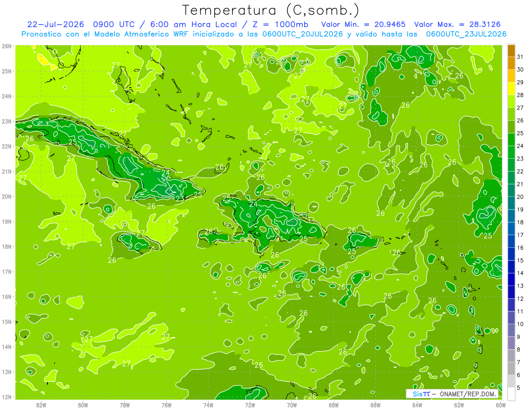Click the 'SisTT - ONAMET/REP.DOM.' credit label
The width and height of the screenshot is (532, 411).
point(452,394)
